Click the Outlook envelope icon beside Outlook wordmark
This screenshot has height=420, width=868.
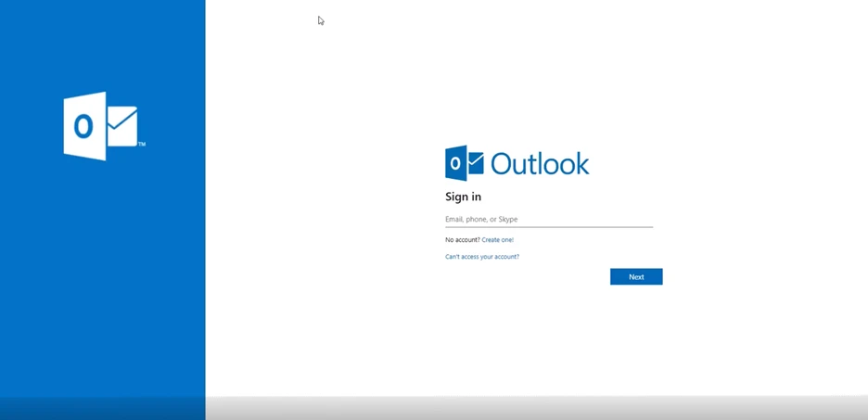pyautogui.click(x=465, y=163)
